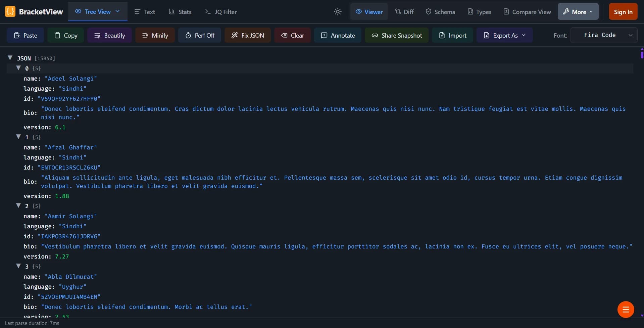Open the Export As dropdown
Viewport: 644px width, 328px height.
(504, 35)
